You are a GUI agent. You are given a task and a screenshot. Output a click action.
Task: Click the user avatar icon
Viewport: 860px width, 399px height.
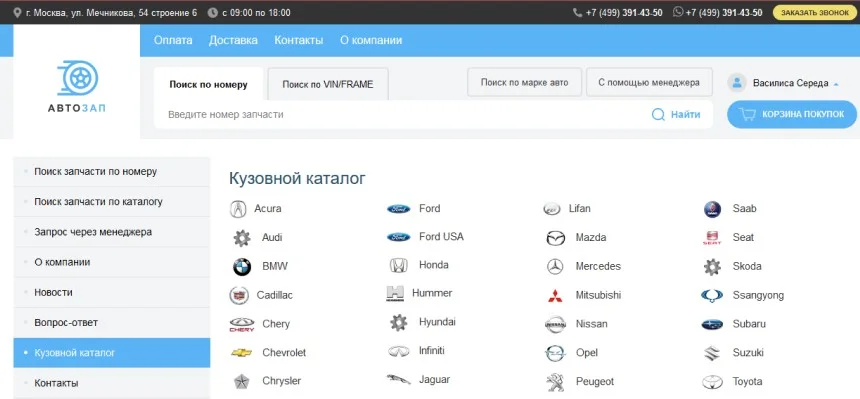(x=737, y=83)
